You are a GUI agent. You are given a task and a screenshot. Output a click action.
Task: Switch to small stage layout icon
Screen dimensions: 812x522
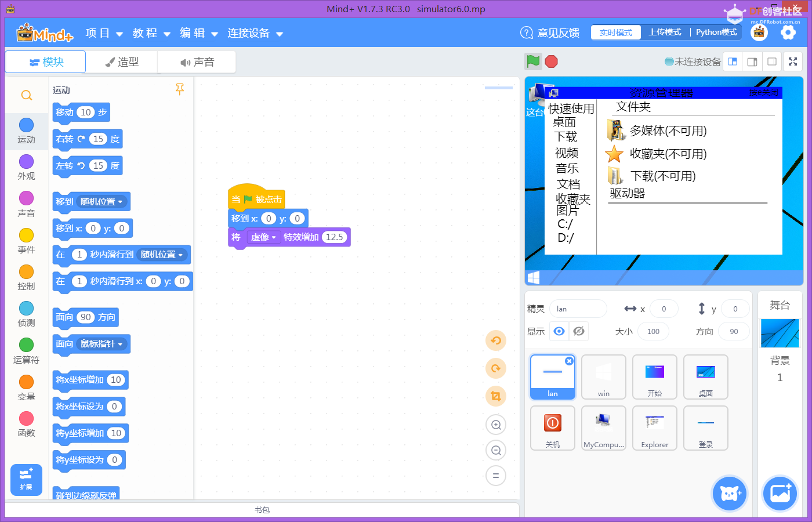733,61
